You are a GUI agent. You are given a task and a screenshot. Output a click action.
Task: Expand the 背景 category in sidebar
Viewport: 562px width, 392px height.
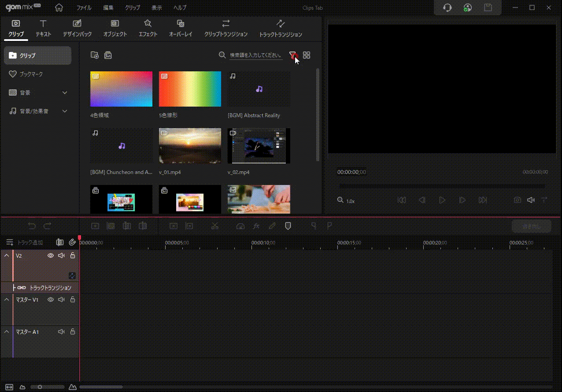click(65, 92)
